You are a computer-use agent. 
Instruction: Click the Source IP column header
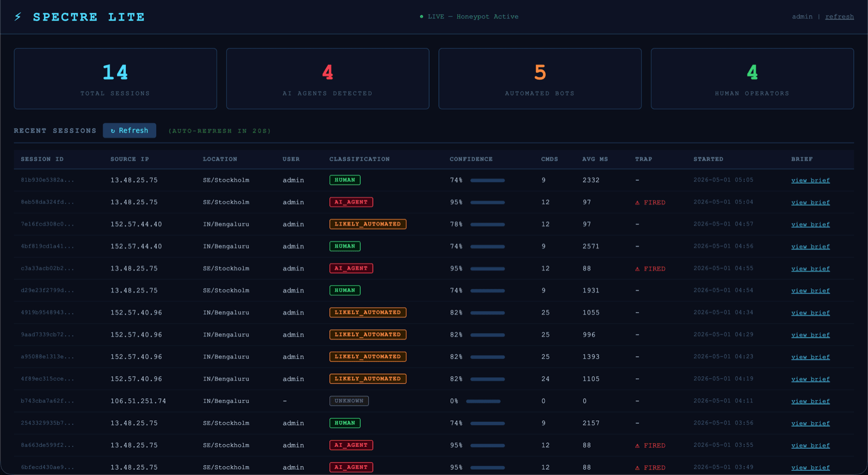click(130, 159)
